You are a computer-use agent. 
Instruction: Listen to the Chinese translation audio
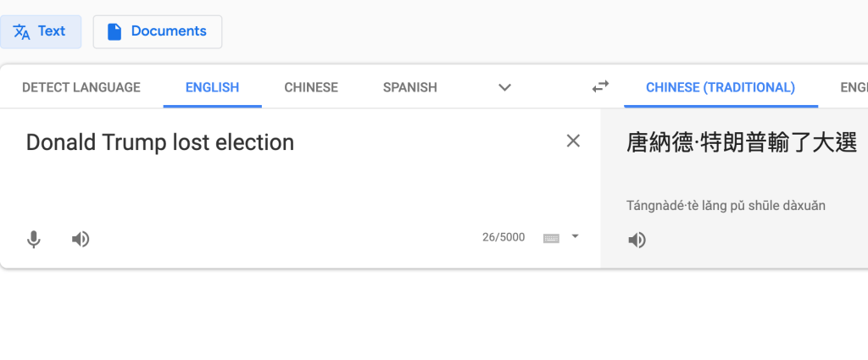[x=637, y=240]
